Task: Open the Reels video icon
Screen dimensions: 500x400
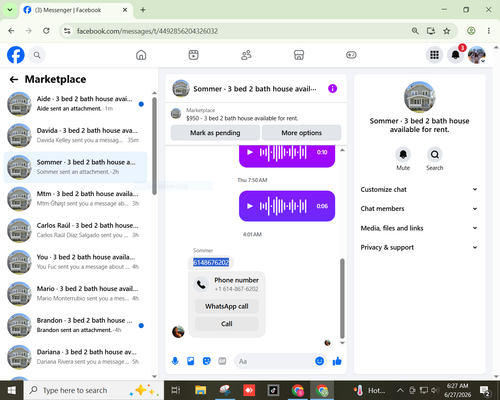Action: pyautogui.click(x=193, y=55)
